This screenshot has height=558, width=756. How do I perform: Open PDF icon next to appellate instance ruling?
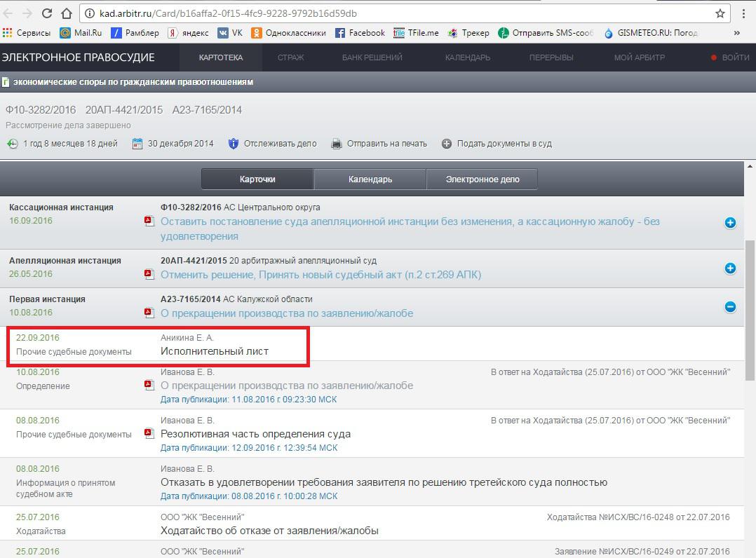pos(149,274)
